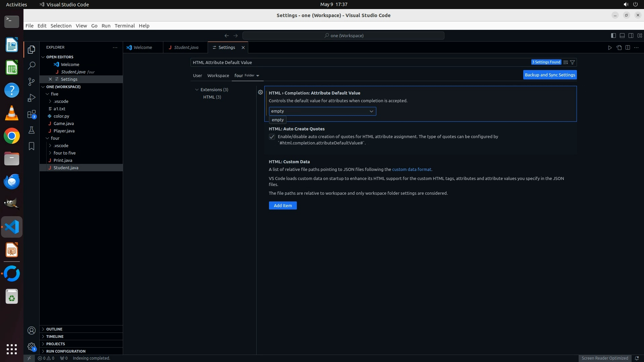Open the custom data format link
The width and height of the screenshot is (644, 362).
click(412, 169)
